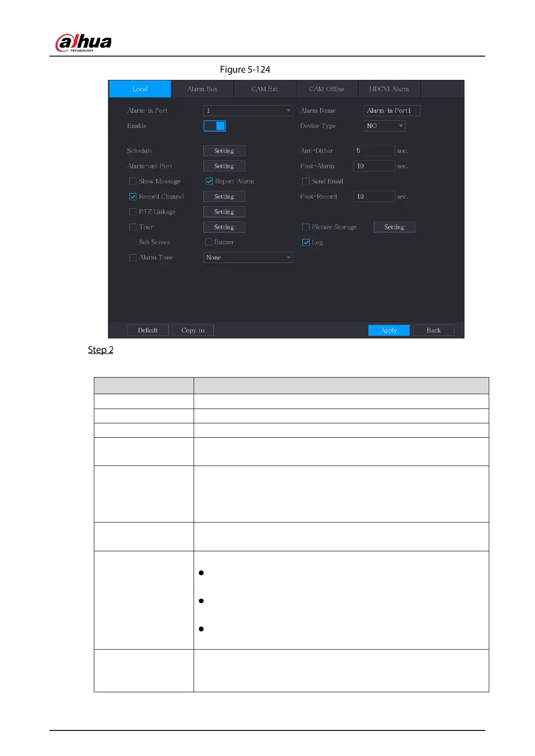Viewport: 535px width, 756px height.
Task: Check the Alarm Tone checkbox
Action: (133, 258)
